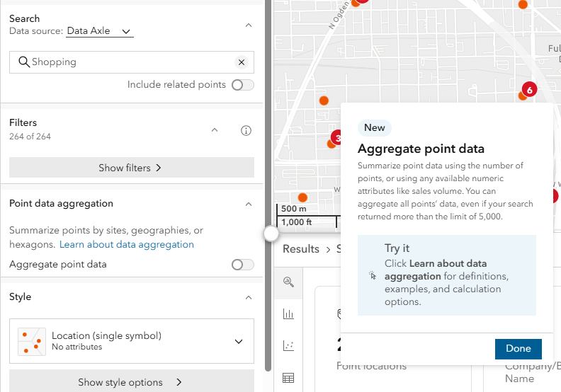Clear the Shopping search text
The image size is (561, 392).
[242, 62]
